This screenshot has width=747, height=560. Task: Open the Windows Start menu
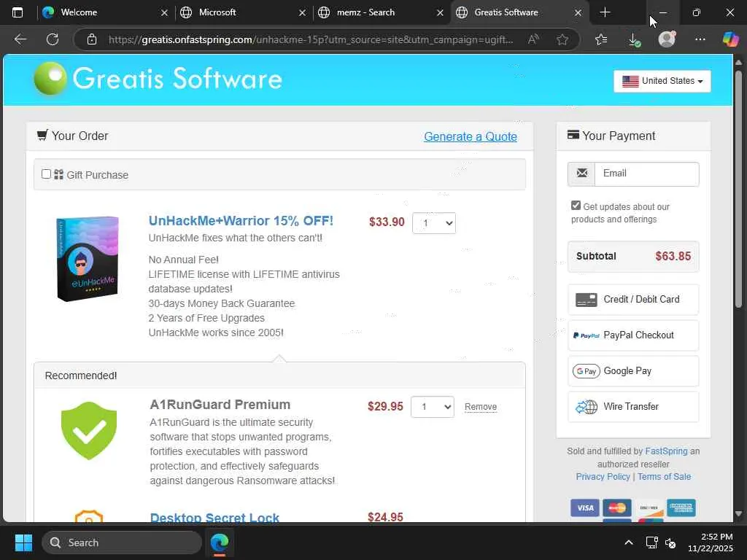[x=23, y=542]
